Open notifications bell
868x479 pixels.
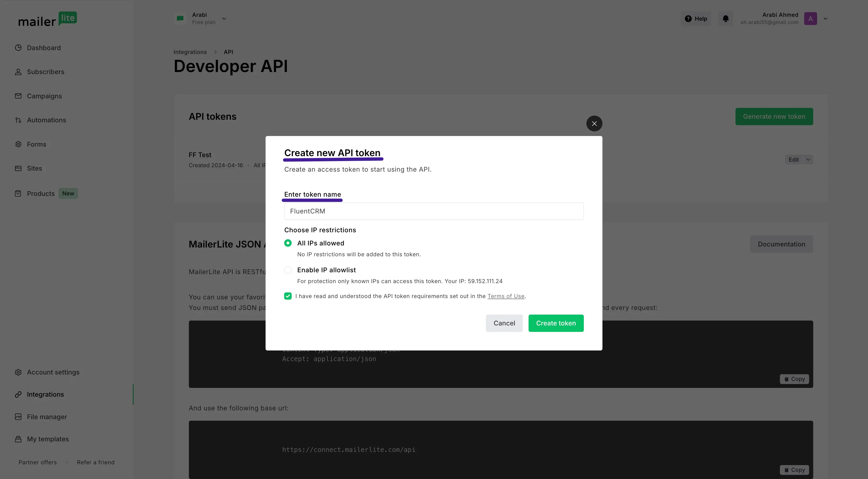click(725, 19)
